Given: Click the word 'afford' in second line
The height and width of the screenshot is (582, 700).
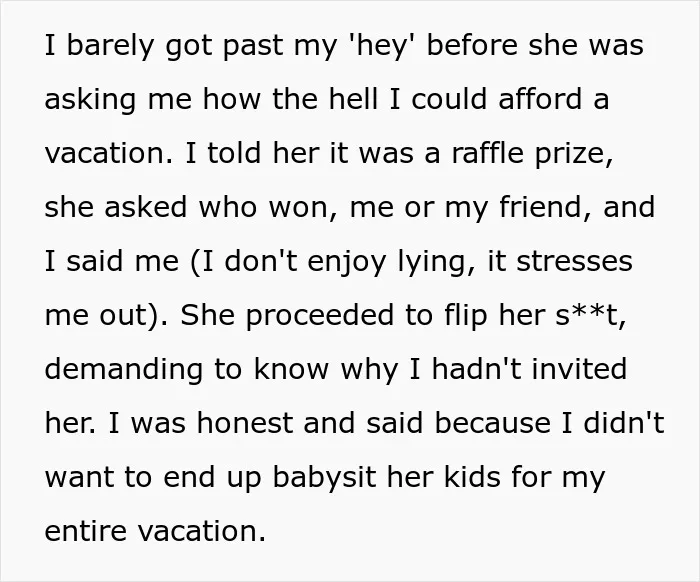Looking at the screenshot, I should (540, 98).
